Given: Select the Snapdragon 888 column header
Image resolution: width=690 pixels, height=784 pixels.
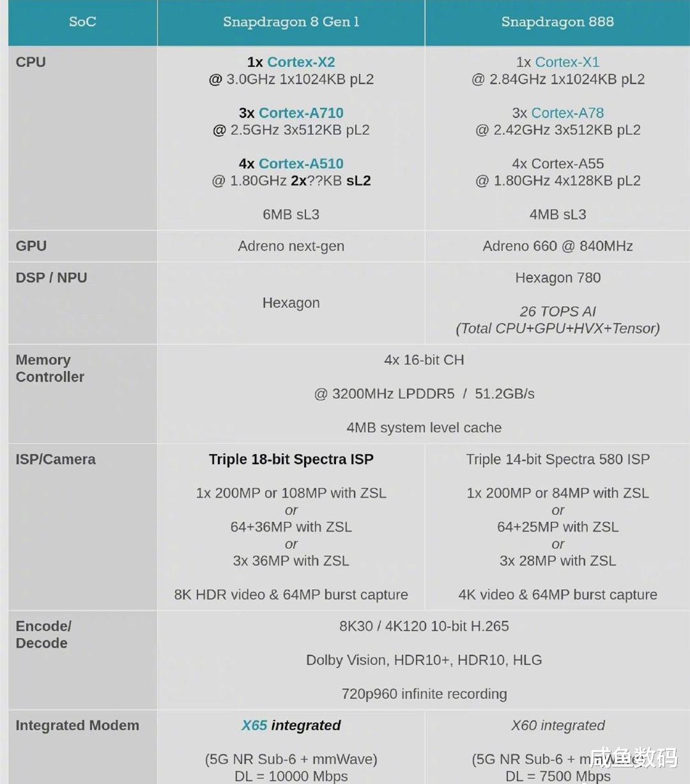Looking at the screenshot, I should [557, 22].
